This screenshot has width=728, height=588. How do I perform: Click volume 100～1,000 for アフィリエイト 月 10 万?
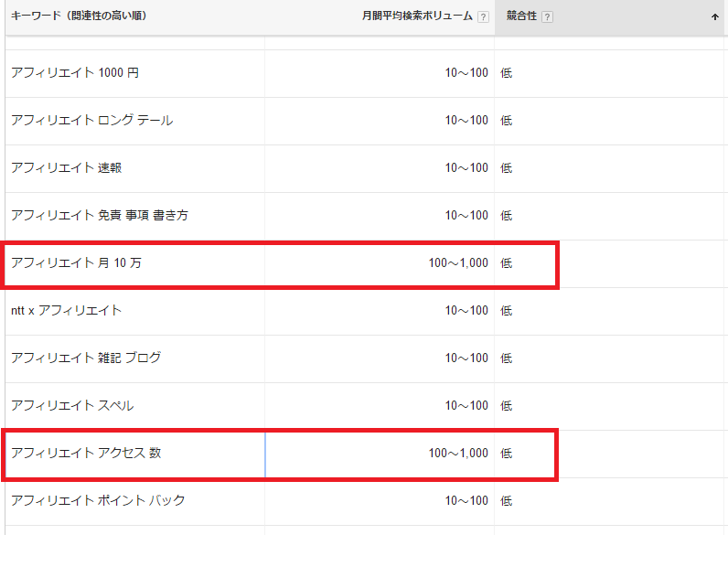458,263
